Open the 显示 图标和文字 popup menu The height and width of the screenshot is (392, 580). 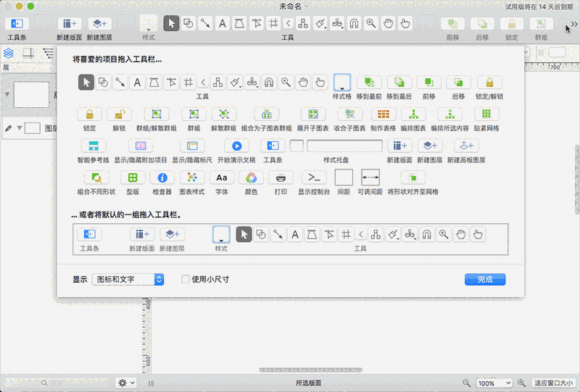click(128, 279)
